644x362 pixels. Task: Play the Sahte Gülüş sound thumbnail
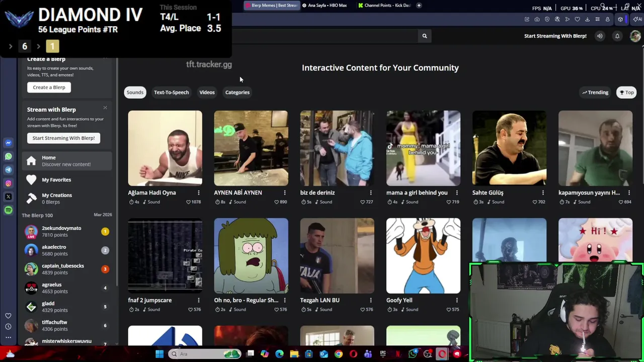[x=509, y=148]
